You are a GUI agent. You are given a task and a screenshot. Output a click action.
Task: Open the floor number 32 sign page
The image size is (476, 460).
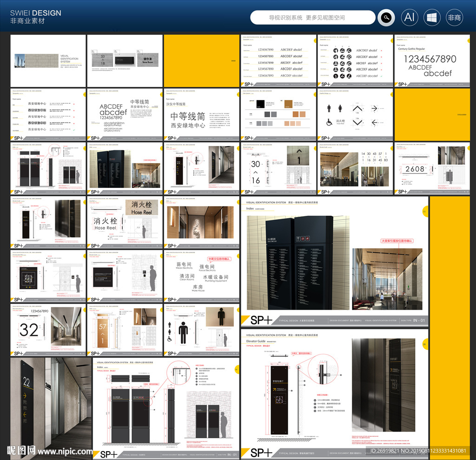pos(48,330)
